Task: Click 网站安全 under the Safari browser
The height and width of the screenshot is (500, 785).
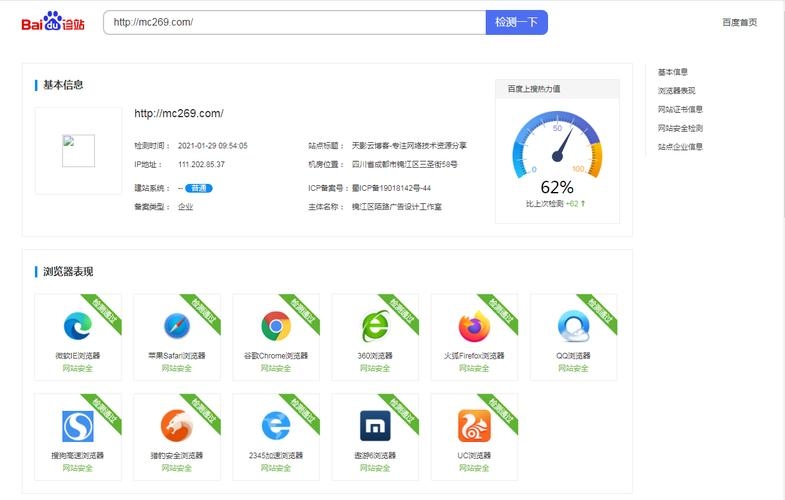Action: (x=177, y=368)
